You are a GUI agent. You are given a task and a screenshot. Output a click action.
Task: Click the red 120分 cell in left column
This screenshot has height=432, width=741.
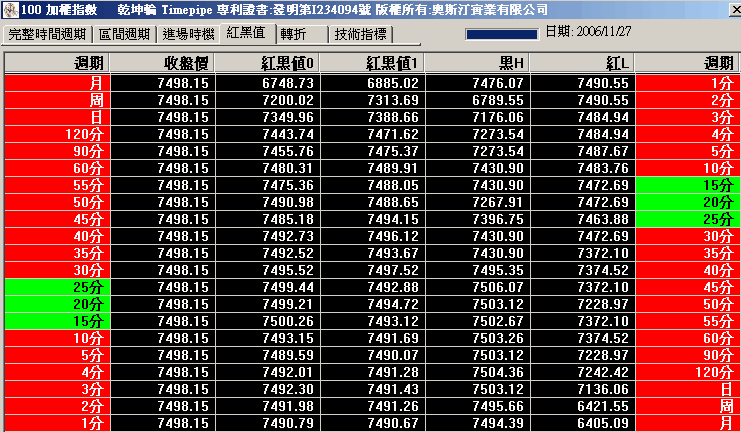click(x=56, y=134)
